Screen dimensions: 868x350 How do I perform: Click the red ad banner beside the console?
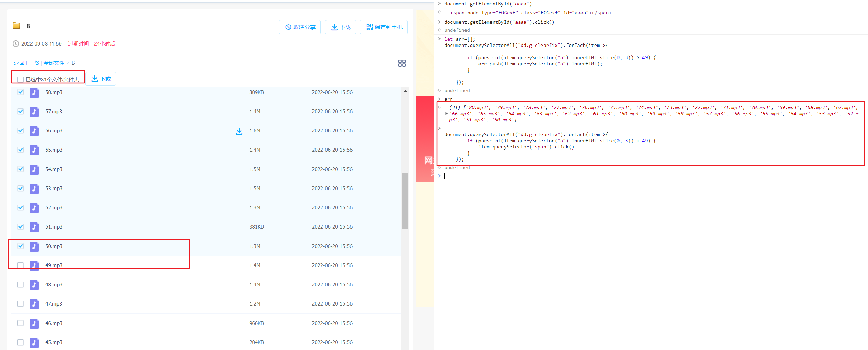tap(425, 139)
